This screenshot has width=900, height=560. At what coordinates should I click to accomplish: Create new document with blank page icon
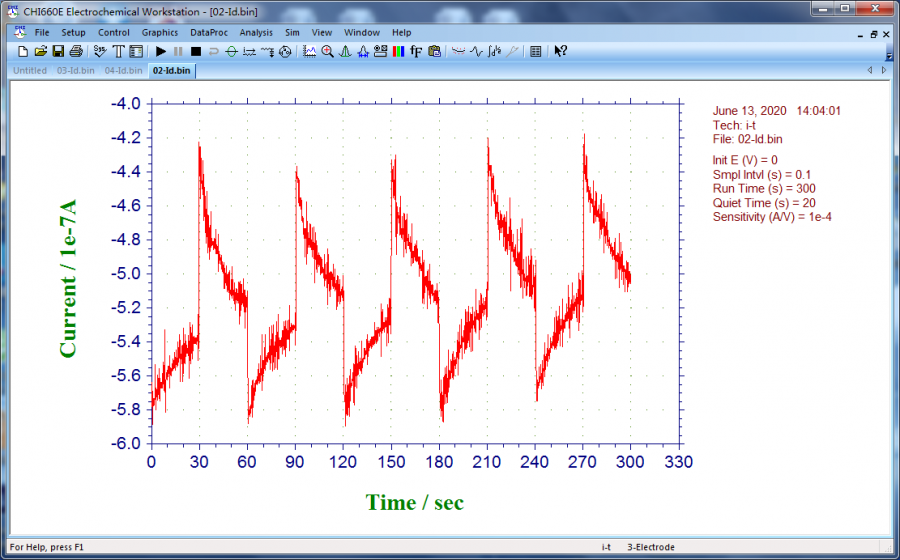click(22, 51)
